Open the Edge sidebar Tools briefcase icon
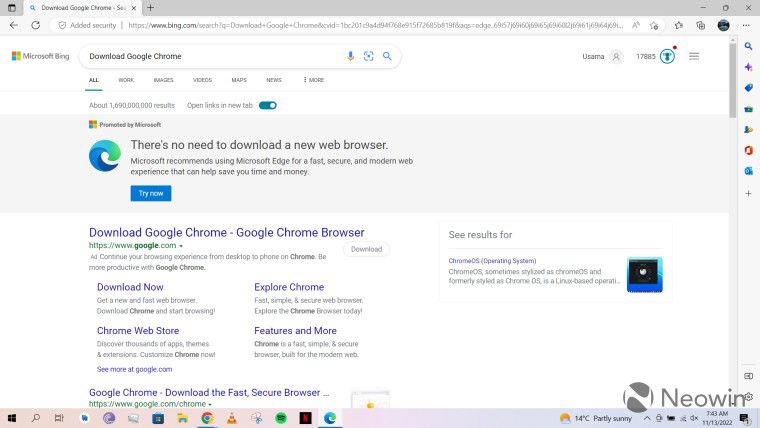The width and height of the screenshot is (760, 428). coord(748,109)
